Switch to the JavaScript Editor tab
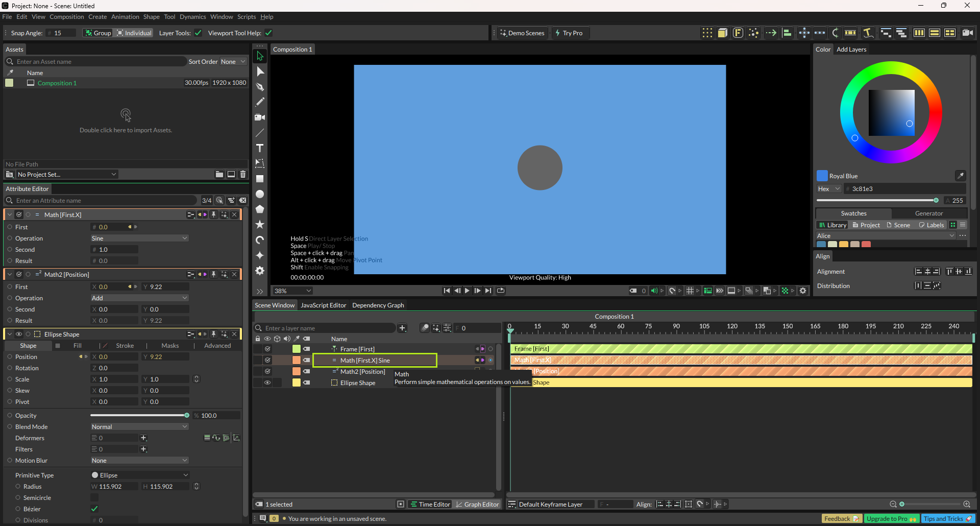 click(x=323, y=305)
